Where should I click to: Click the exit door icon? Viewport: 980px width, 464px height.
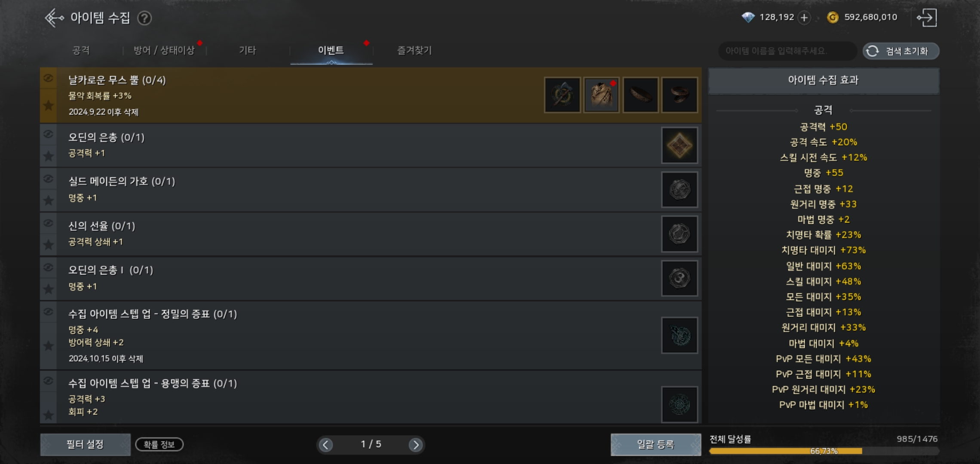point(927,18)
